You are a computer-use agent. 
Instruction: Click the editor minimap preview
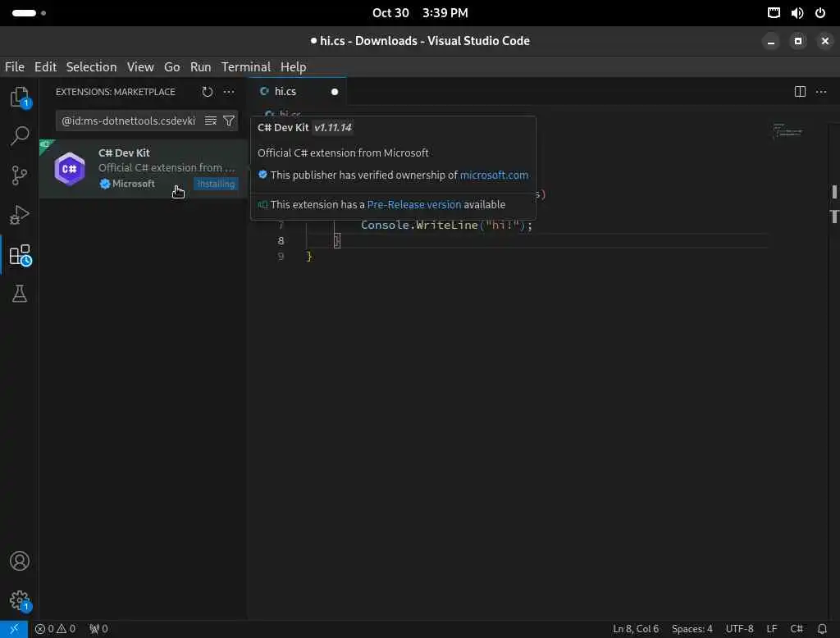point(787,130)
